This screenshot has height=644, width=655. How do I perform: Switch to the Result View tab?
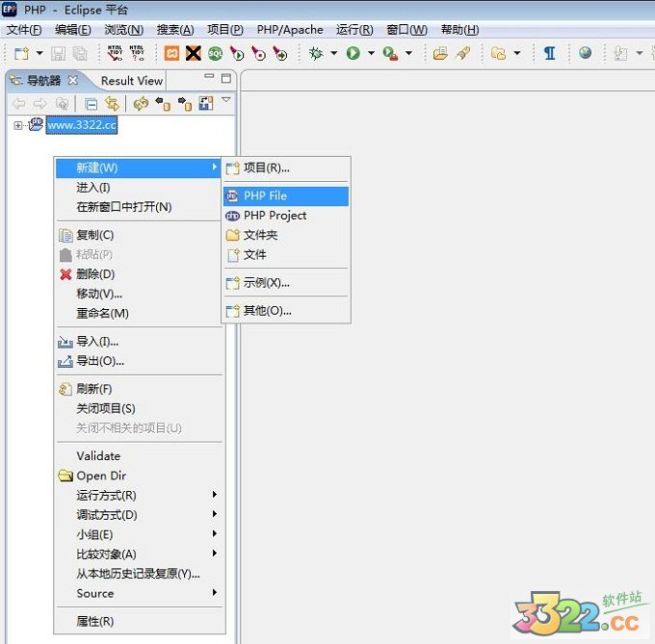point(131,81)
